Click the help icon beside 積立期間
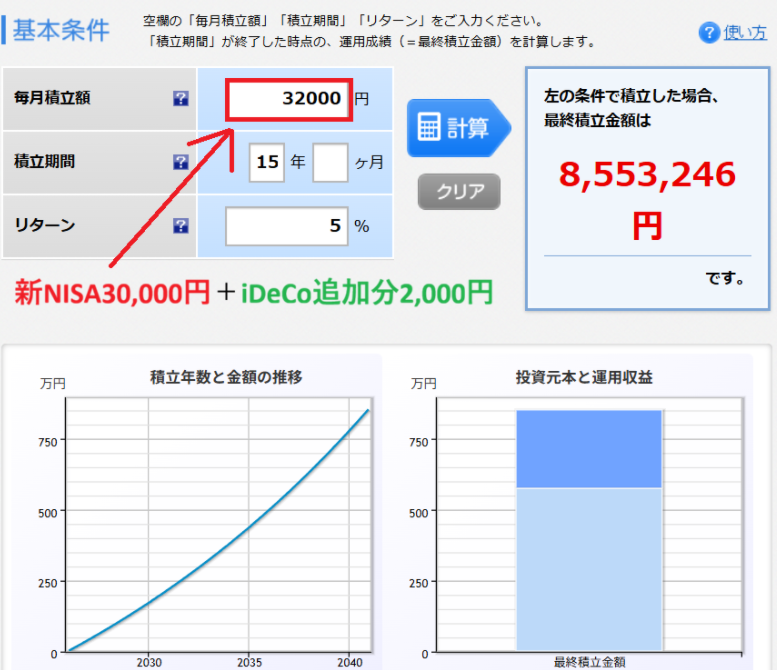The height and width of the screenshot is (670, 777). tap(181, 162)
